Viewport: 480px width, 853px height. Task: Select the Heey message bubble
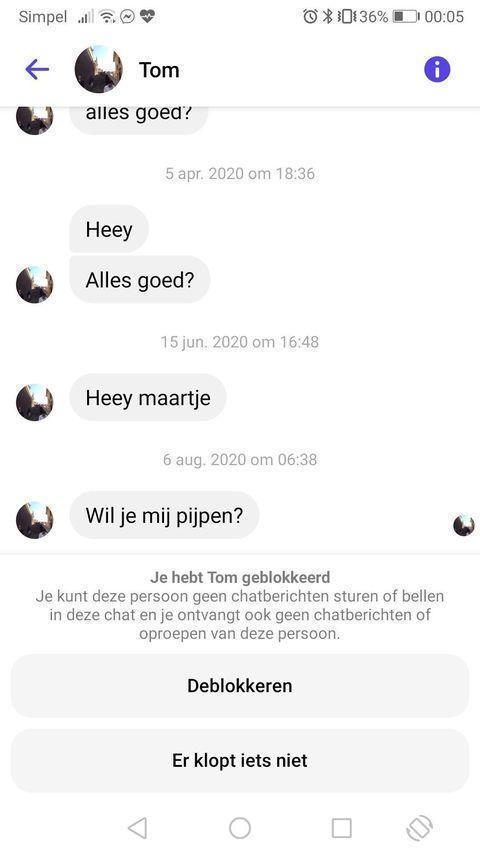[x=109, y=229]
